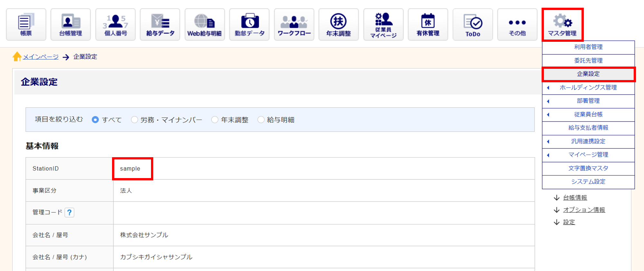Image resolution: width=644 pixels, height=271 pixels.
Task: Expand the ホールディングス管理 submenu arrow
Action: point(548,88)
